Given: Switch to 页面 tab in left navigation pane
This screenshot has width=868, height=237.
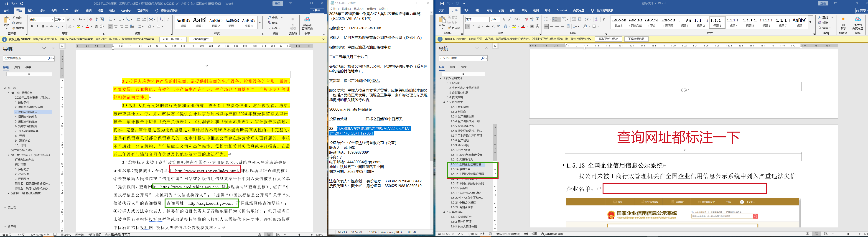Looking at the screenshot, I should [17, 67].
